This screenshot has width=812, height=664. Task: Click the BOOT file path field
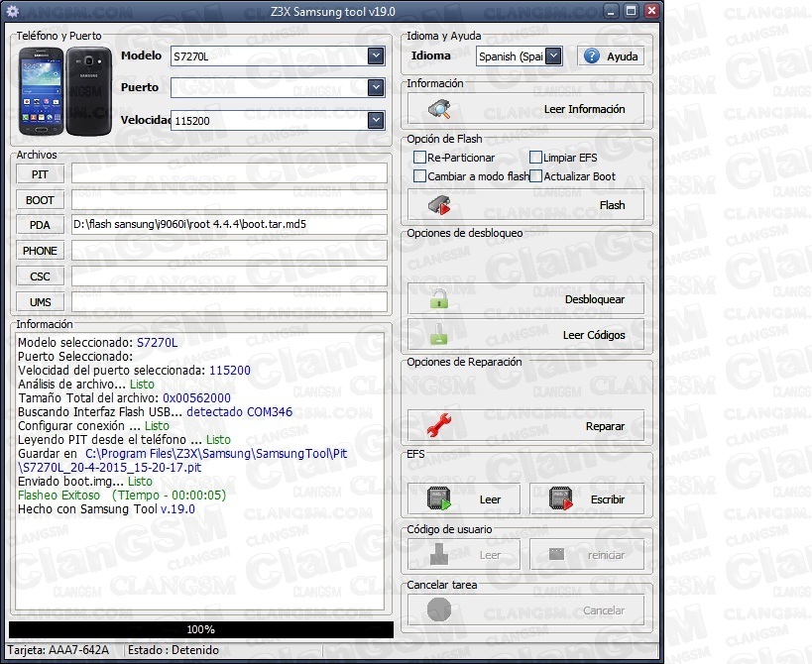229,200
